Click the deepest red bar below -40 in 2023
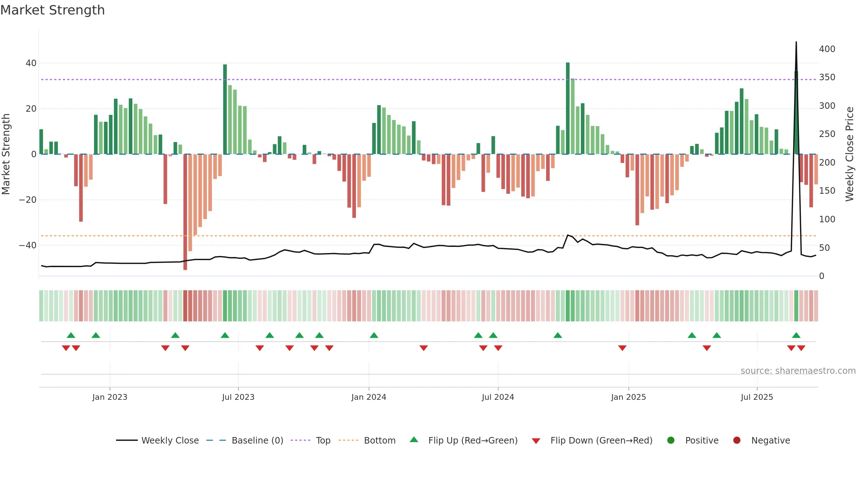The image size is (868, 488). [x=185, y=212]
